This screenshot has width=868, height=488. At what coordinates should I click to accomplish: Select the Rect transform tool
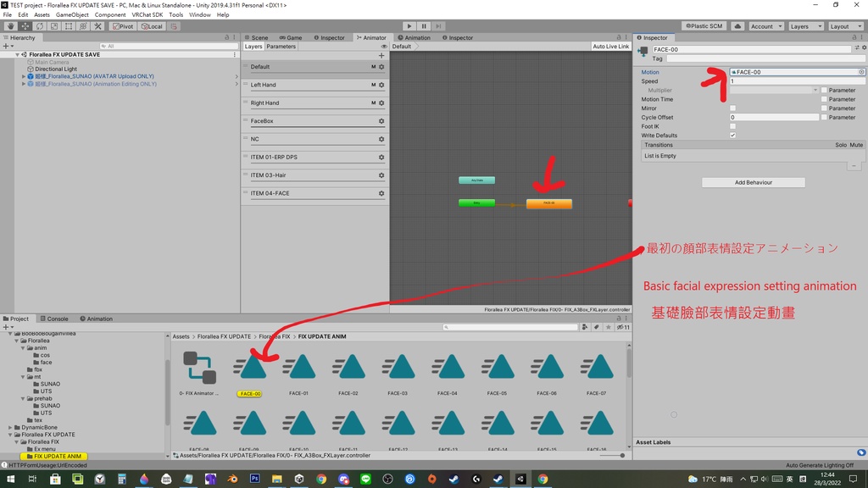pyautogui.click(x=69, y=26)
